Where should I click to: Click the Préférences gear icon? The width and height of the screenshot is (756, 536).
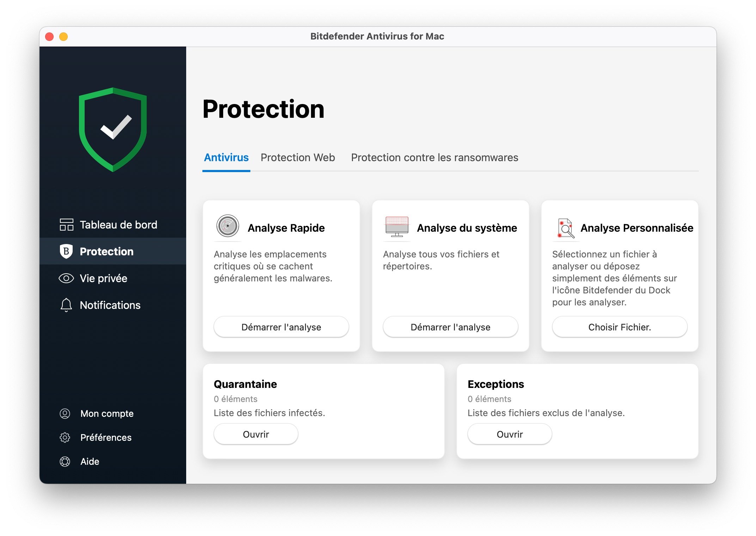(x=66, y=437)
